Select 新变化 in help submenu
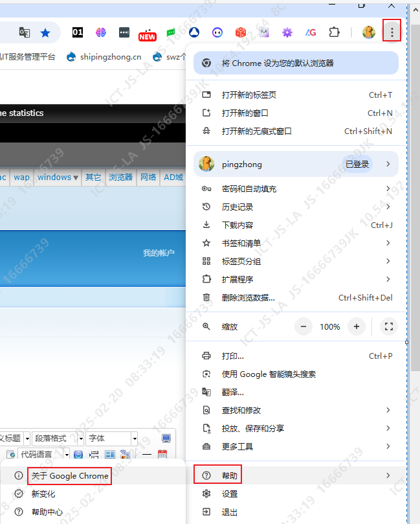Screen dimensions: 420x524 93,494
